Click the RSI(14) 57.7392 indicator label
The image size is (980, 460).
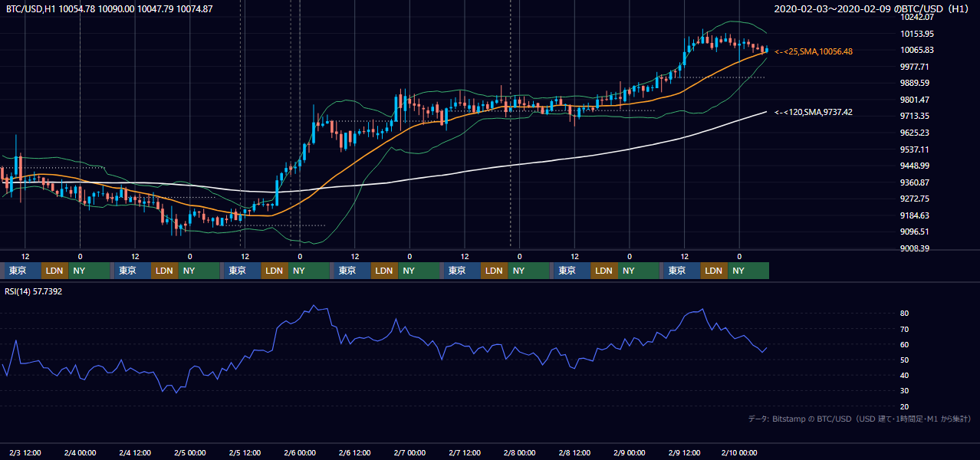click(x=35, y=291)
